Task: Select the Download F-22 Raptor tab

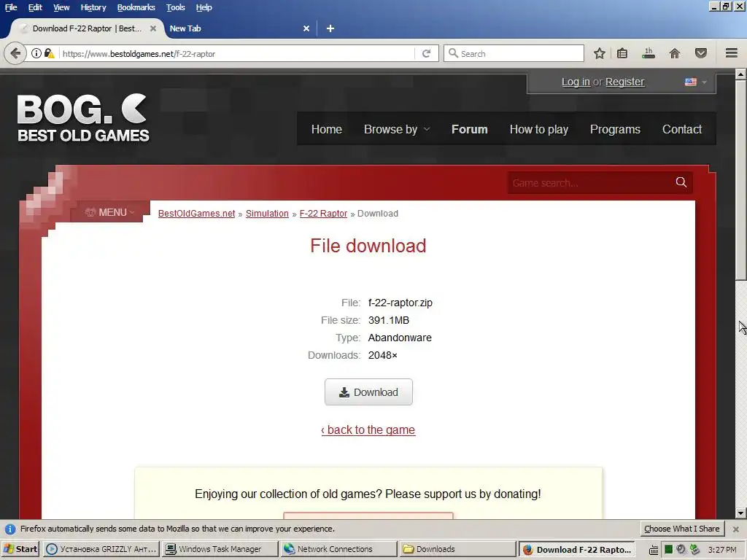Action: coord(87,28)
